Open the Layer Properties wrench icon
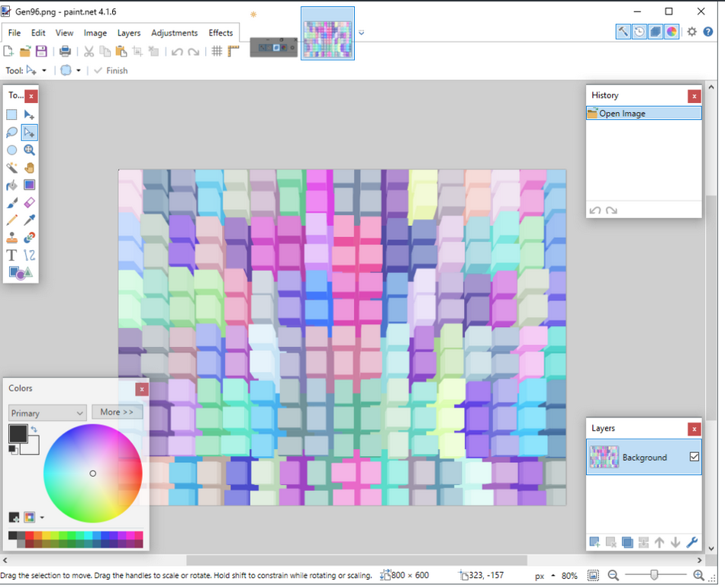The image size is (725, 588). tap(692, 542)
